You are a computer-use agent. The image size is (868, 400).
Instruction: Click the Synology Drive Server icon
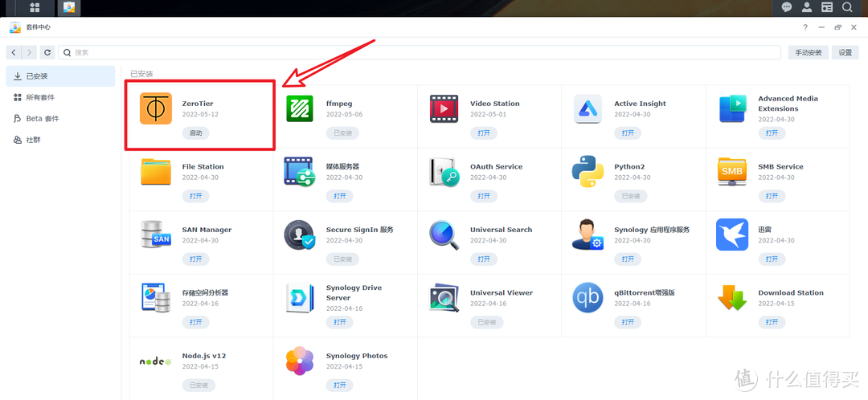[x=300, y=298]
